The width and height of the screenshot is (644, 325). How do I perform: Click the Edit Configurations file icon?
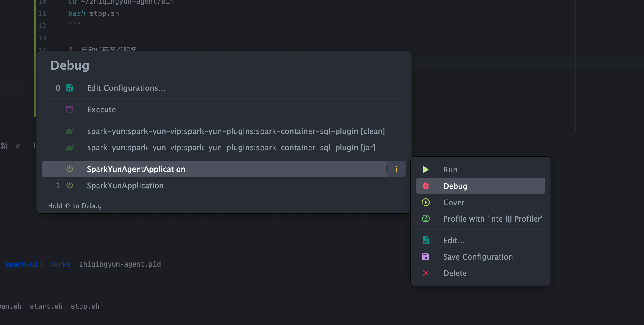[x=70, y=88]
